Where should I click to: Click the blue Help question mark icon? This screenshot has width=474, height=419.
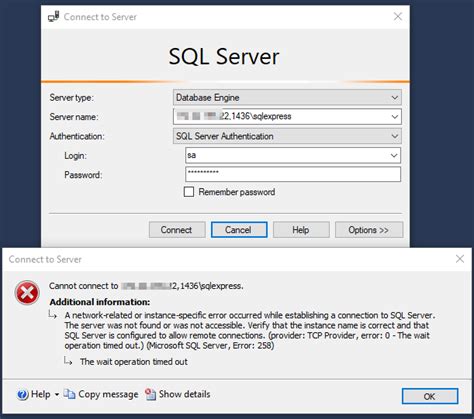pos(22,395)
